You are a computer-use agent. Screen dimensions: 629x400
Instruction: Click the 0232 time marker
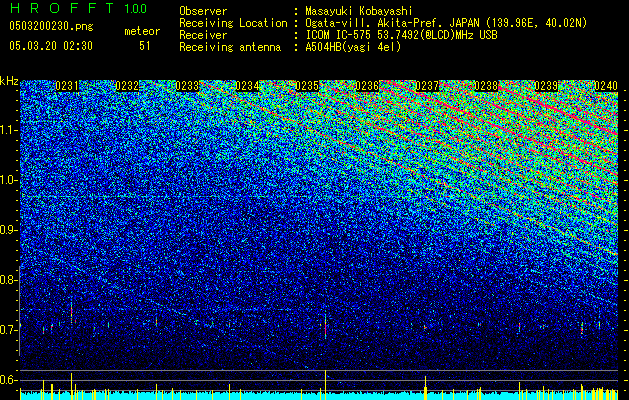(x=127, y=86)
